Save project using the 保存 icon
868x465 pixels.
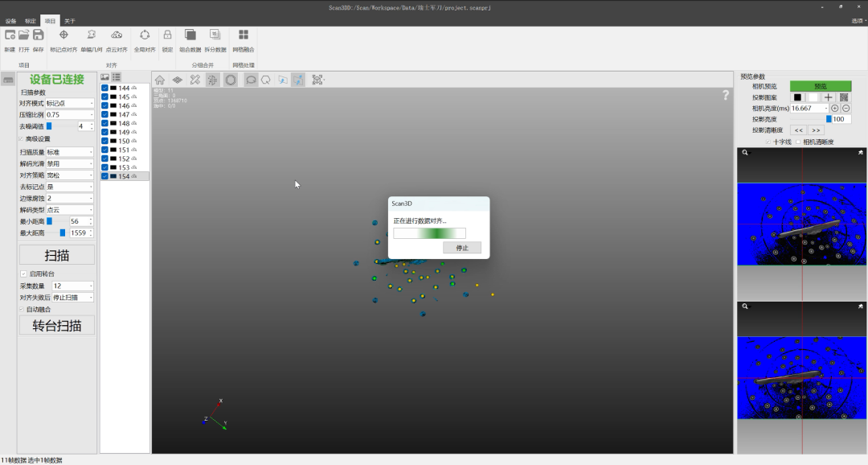[x=38, y=35]
